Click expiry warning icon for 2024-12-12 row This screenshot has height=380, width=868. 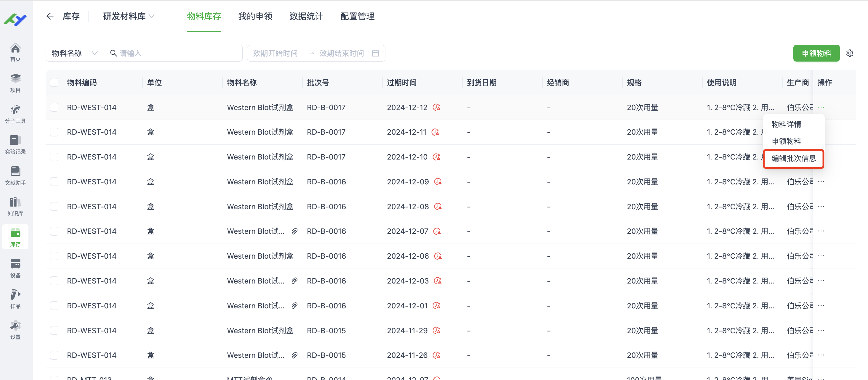pyautogui.click(x=437, y=107)
